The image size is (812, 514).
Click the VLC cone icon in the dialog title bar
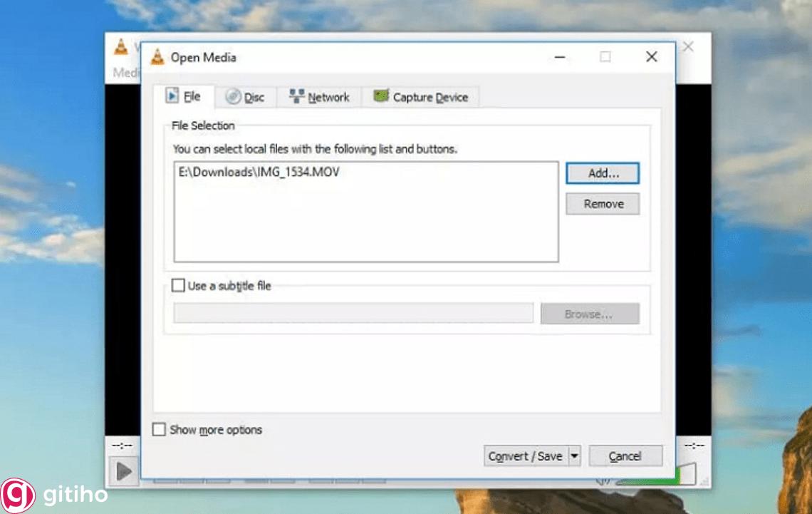tap(158, 56)
